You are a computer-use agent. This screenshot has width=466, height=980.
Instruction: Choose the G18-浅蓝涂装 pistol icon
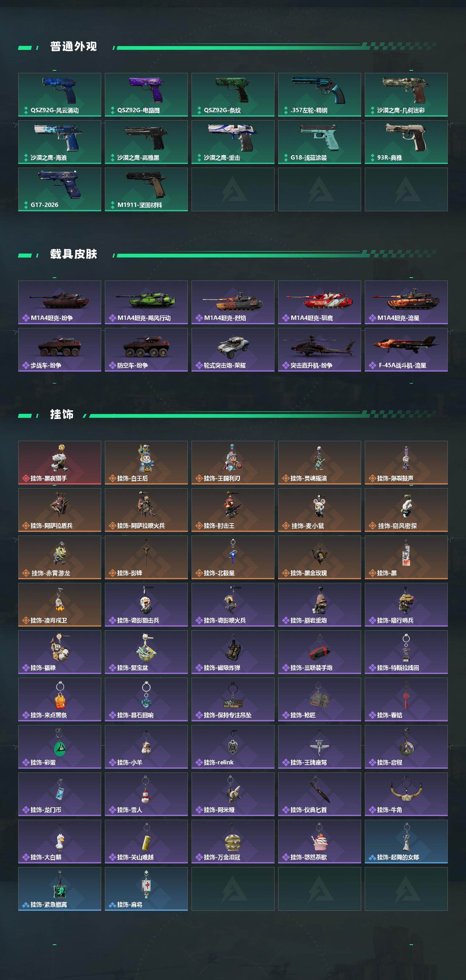click(x=320, y=142)
